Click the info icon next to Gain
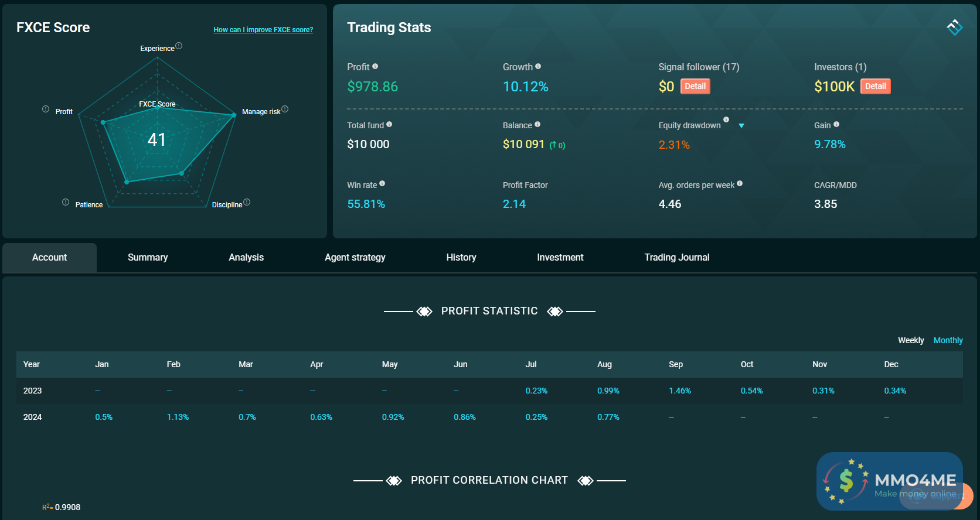 pos(836,124)
